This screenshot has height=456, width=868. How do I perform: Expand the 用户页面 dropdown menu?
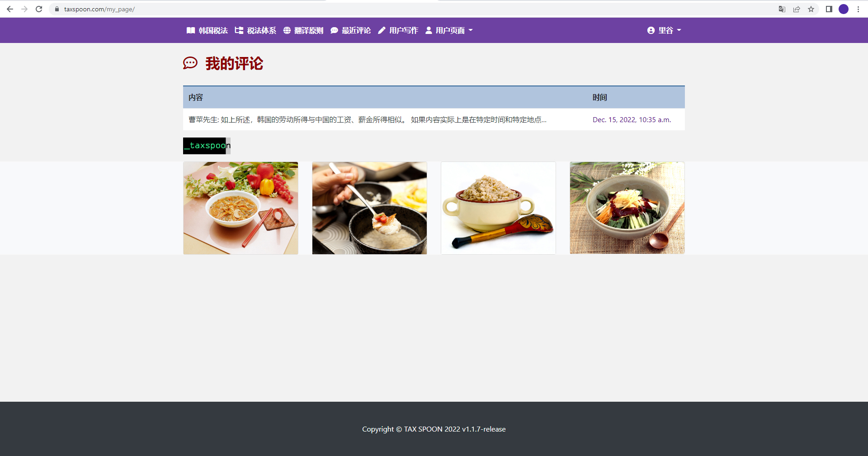coord(449,30)
